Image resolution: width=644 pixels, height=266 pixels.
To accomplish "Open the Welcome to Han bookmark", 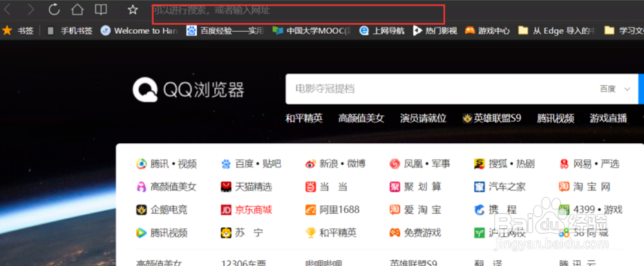I will coord(139,31).
